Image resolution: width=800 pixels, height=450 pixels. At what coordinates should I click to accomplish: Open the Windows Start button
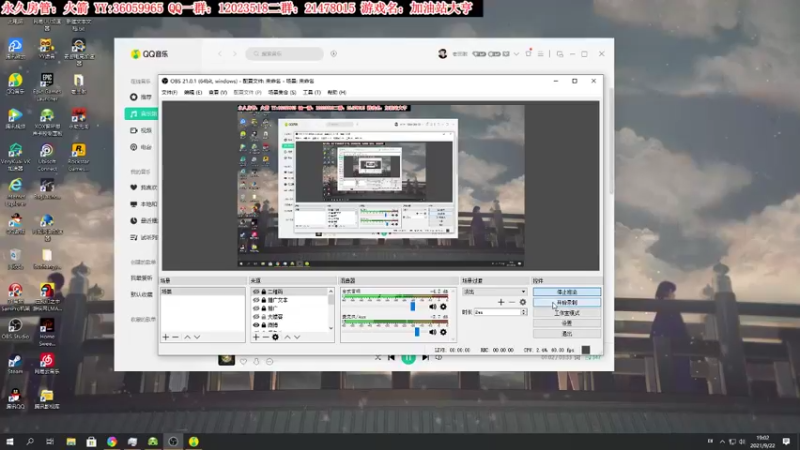pyautogui.click(x=10, y=442)
